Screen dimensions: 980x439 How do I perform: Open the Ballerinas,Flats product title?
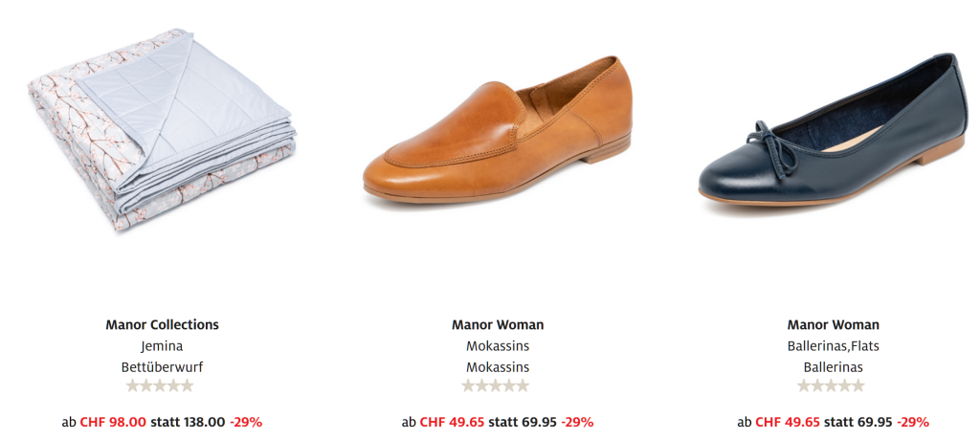point(834,346)
